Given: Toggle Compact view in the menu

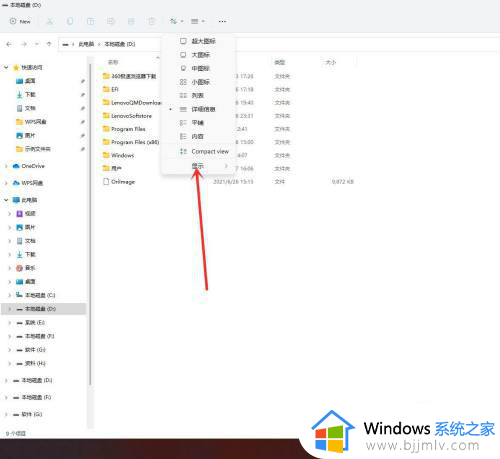Looking at the screenshot, I should [x=198, y=151].
